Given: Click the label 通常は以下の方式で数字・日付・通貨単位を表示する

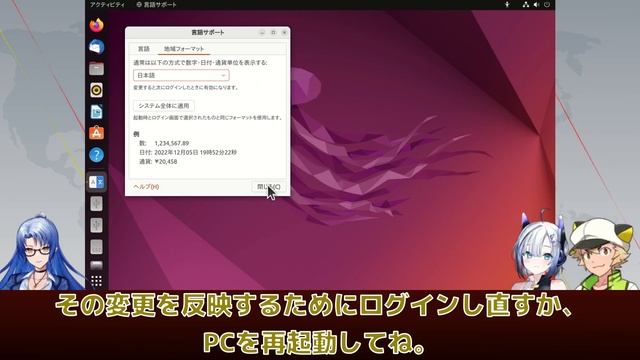Looking at the screenshot, I should (200, 62).
